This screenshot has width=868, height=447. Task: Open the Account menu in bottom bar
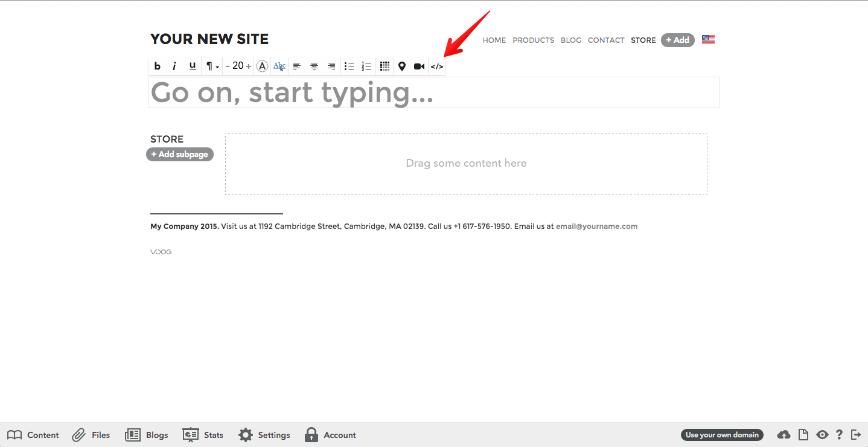point(330,435)
